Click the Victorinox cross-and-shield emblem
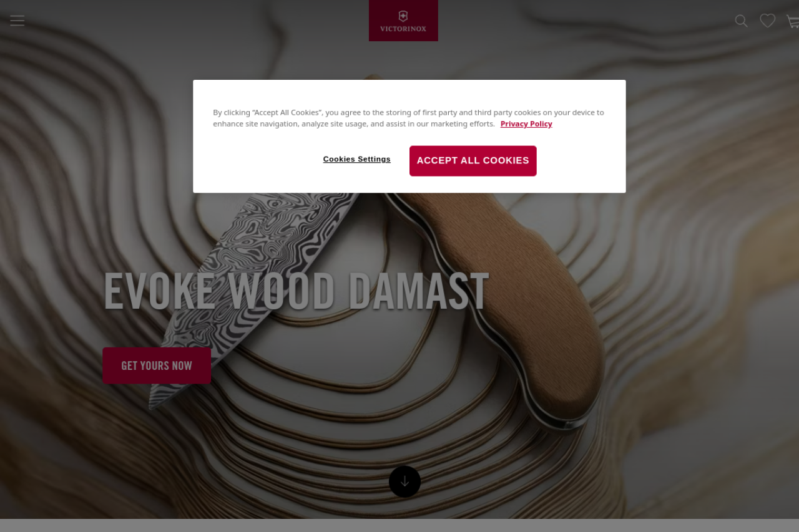This screenshot has width=799, height=532. tap(403, 16)
